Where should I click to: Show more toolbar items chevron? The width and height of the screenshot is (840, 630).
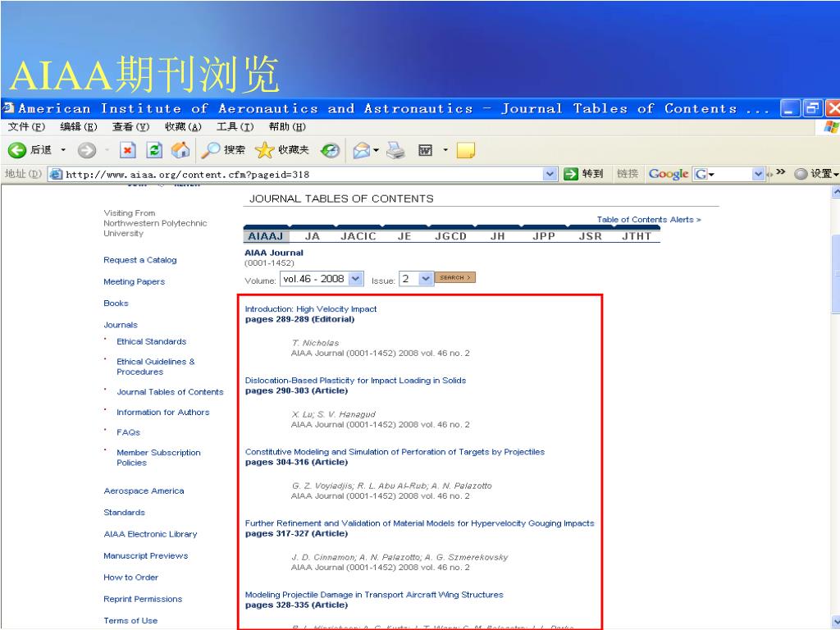(x=781, y=172)
